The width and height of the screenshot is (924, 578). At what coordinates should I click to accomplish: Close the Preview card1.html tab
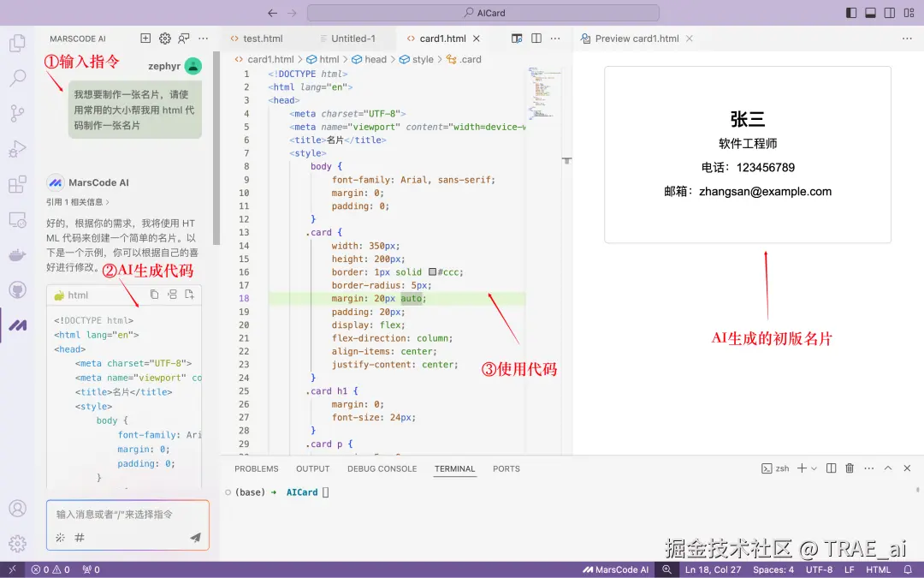pos(690,39)
